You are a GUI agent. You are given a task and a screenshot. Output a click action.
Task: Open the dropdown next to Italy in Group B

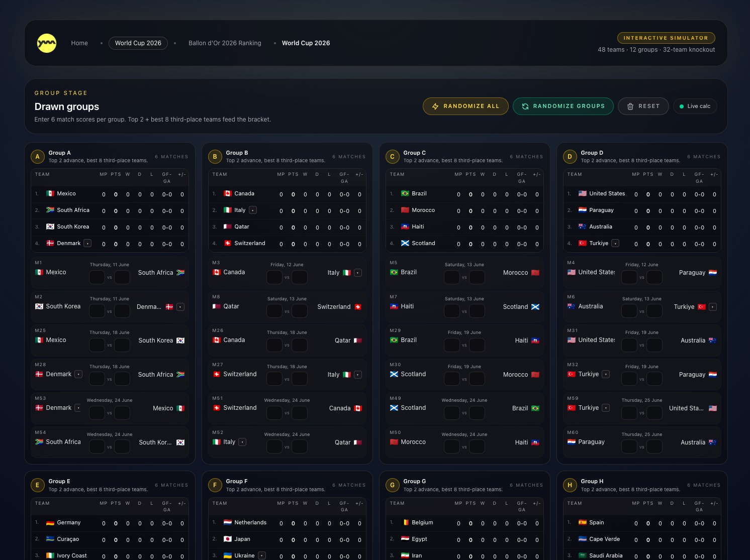tap(252, 210)
